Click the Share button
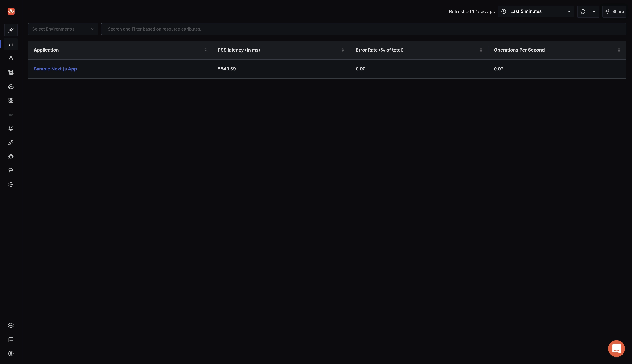Viewport: 632px width, 364px height. 614,12
